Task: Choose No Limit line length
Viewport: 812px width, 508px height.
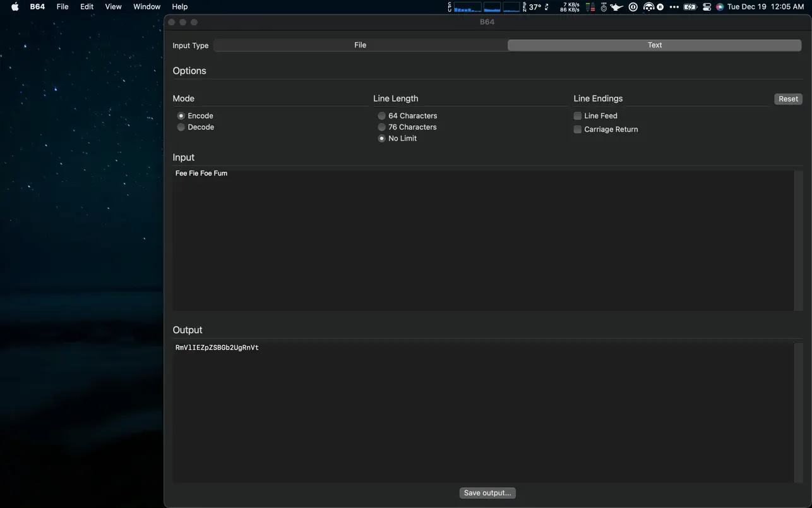Action: pos(382,138)
